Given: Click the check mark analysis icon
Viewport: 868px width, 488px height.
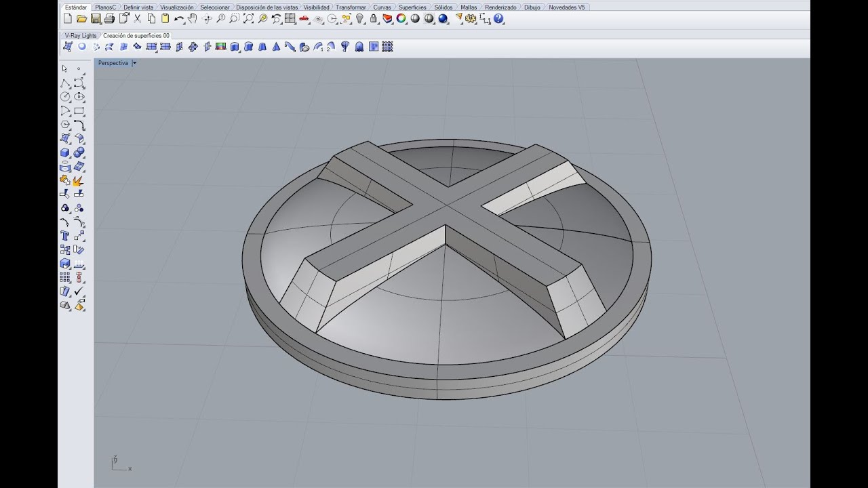Looking at the screenshot, I should 79,291.
